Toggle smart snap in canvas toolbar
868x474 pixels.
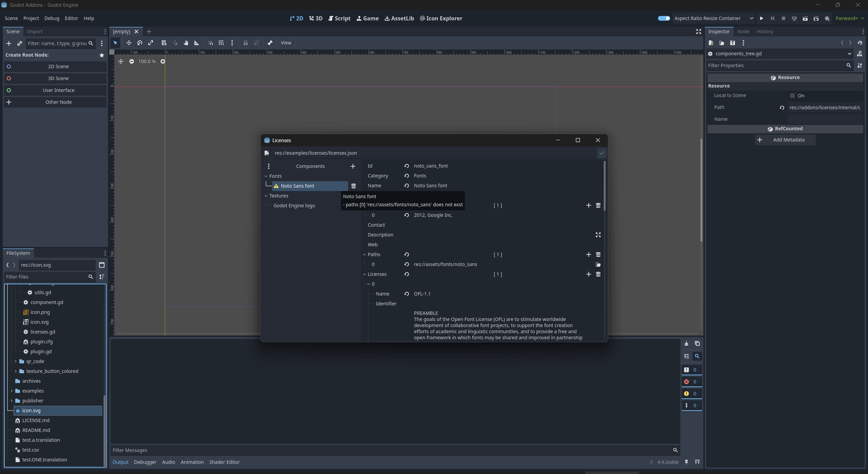click(210, 43)
